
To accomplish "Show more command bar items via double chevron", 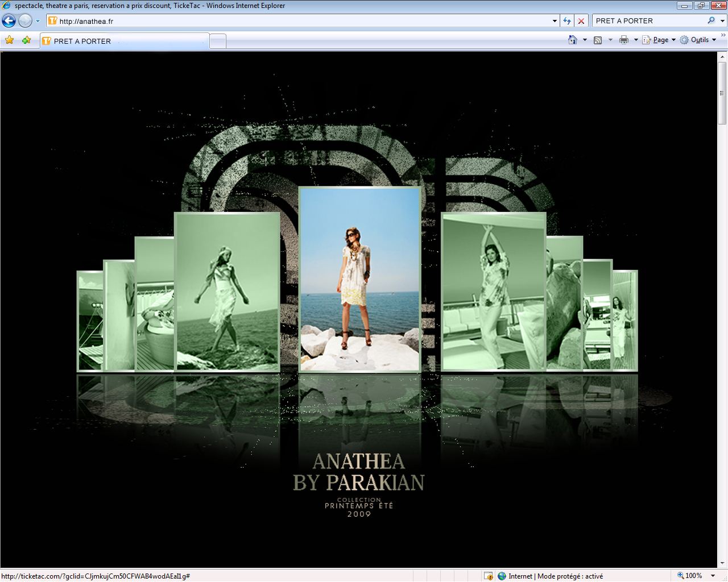I will coord(723,35).
